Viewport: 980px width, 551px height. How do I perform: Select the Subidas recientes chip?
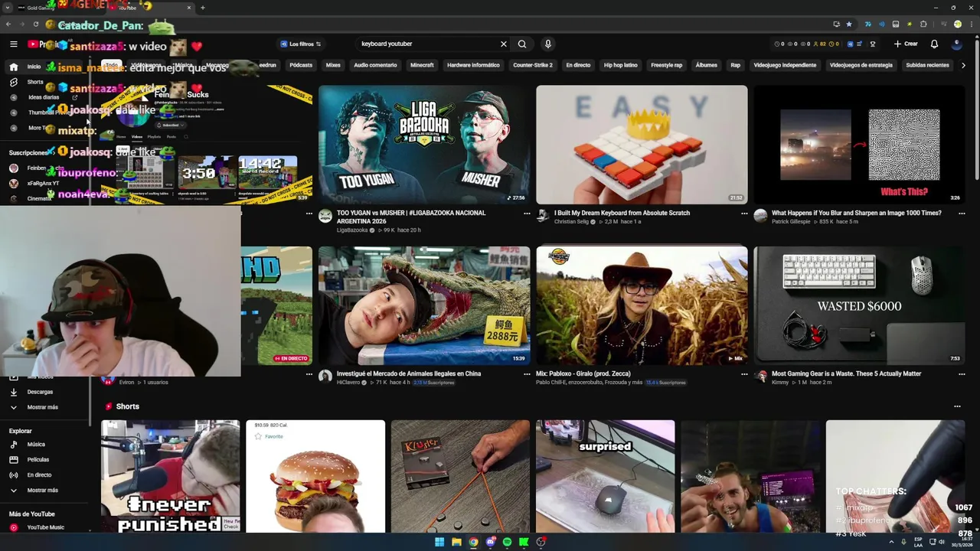pos(927,65)
